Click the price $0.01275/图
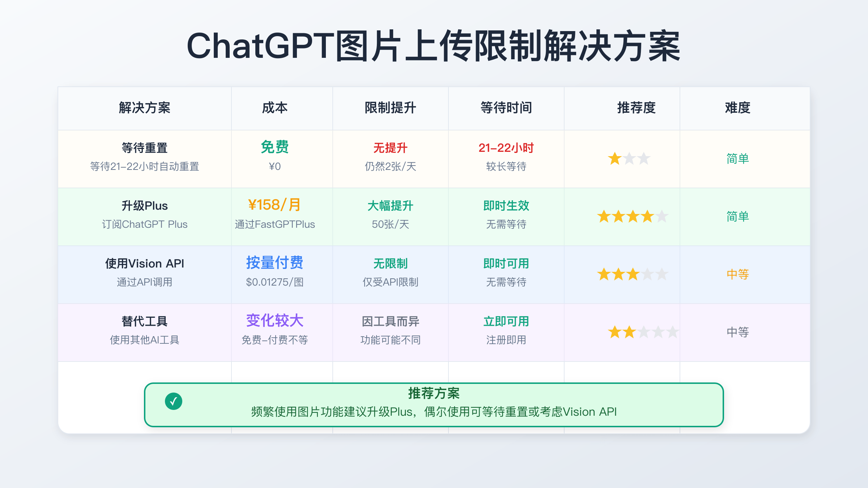This screenshot has width=868, height=488. click(x=275, y=282)
